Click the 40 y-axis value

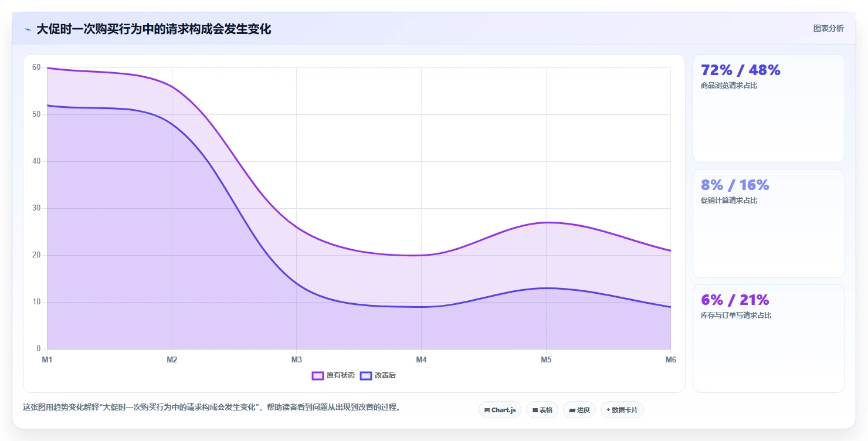[36, 161]
